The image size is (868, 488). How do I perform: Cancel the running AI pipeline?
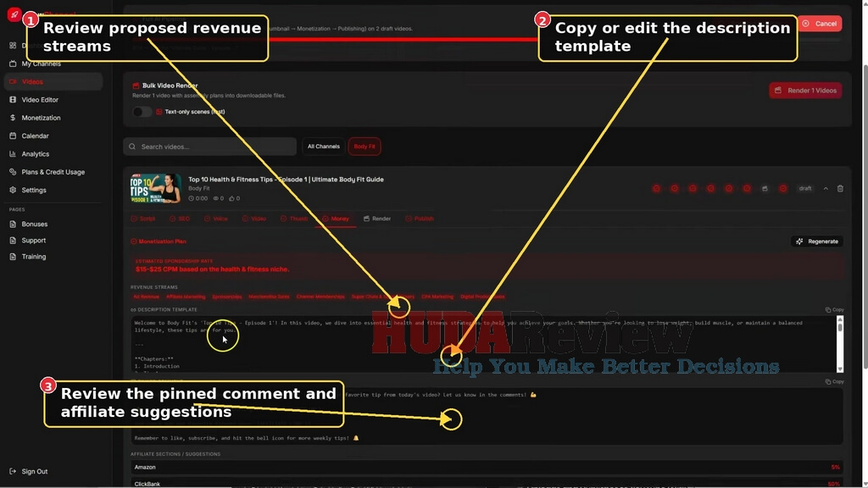coord(820,23)
